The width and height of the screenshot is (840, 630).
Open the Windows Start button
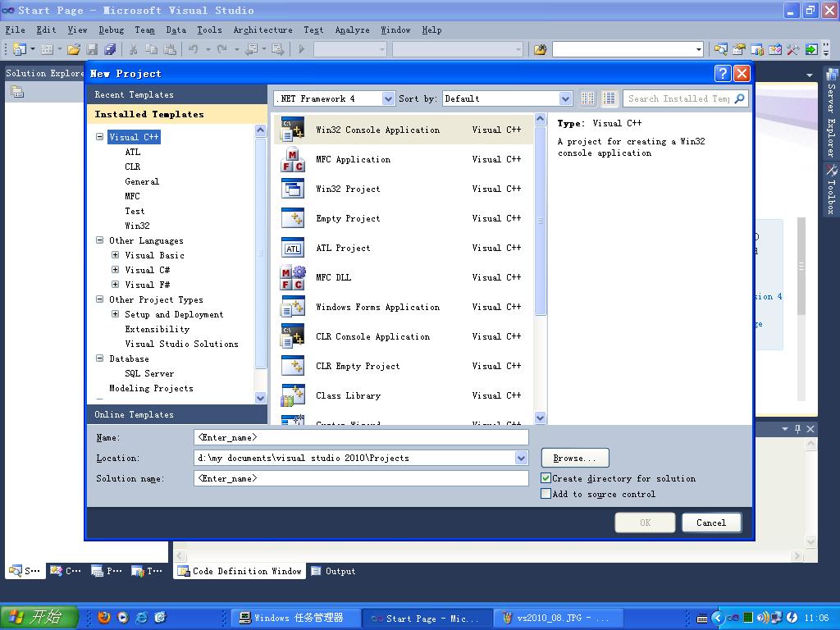39,617
